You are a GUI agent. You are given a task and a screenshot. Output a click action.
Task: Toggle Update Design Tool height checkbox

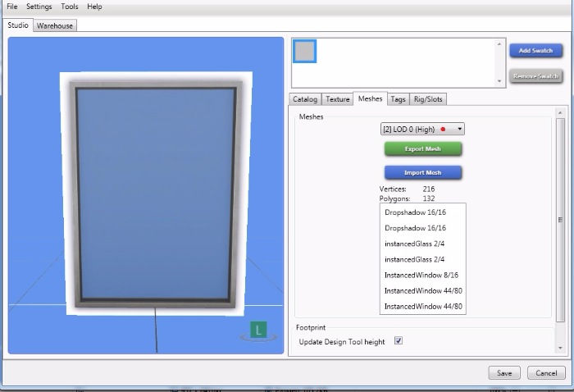(x=399, y=341)
